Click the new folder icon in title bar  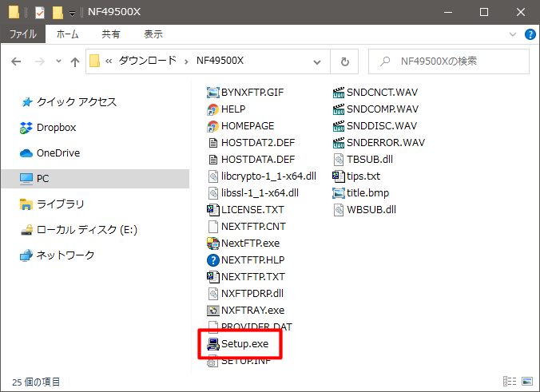[x=58, y=13]
